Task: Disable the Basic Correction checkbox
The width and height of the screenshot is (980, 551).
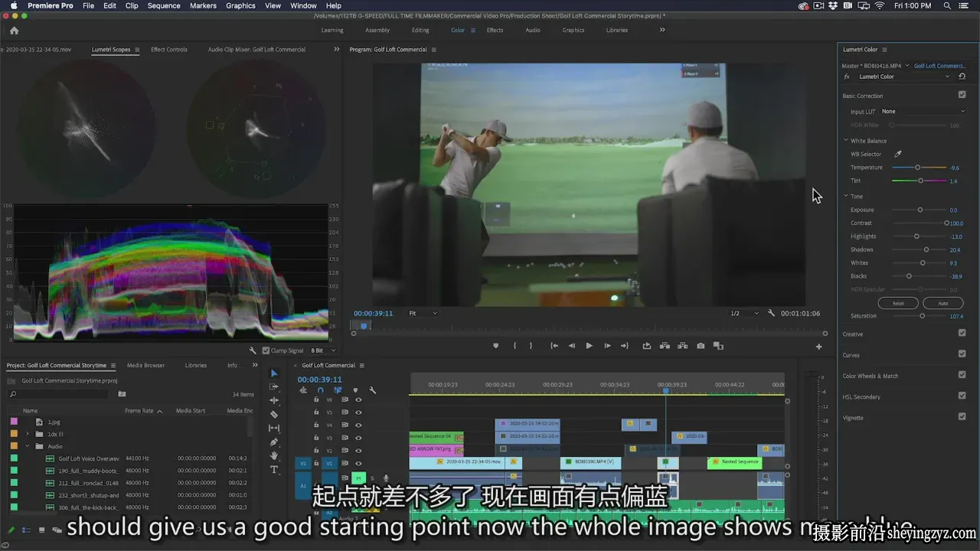Action: 962,95
